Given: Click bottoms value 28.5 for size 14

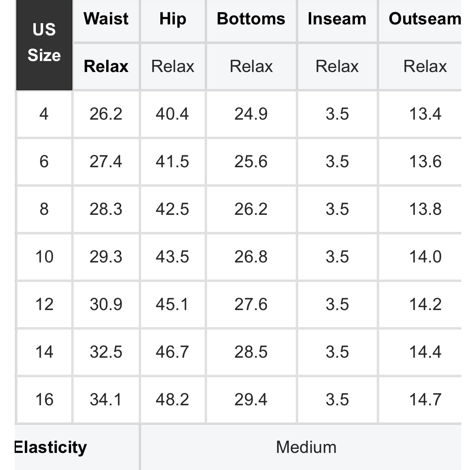Looking at the screenshot, I should [251, 352].
